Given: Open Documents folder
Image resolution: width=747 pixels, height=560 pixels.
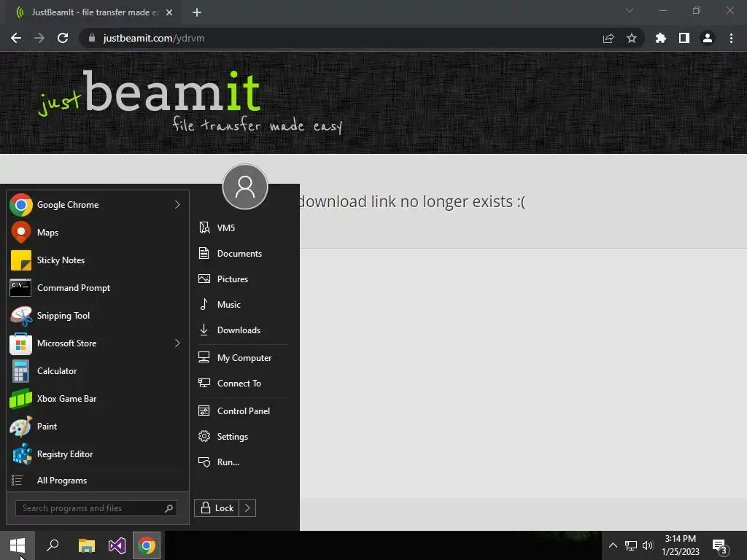Looking at the screenshot, I should [x=243, y=253].
